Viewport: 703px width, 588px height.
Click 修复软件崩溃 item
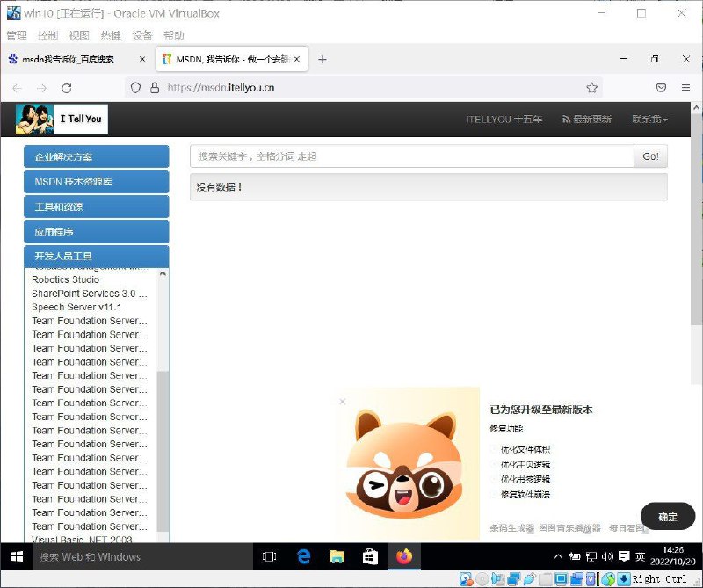pos(525,494)
